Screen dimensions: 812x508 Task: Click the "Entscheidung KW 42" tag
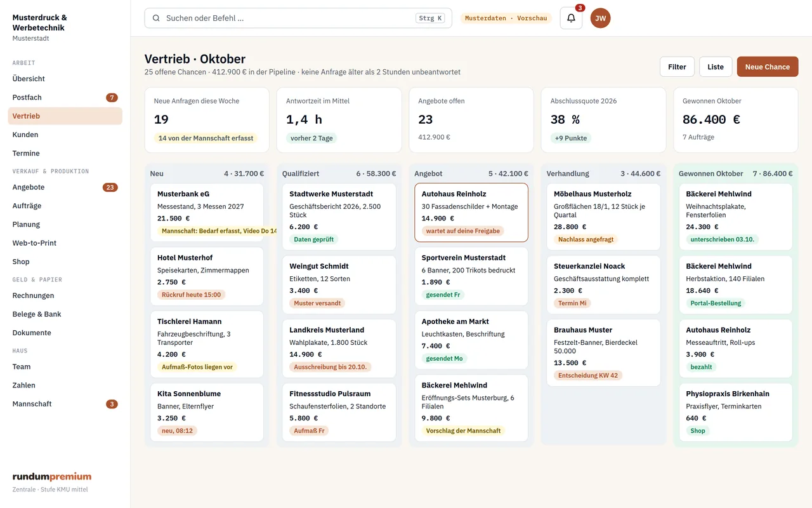click(x=588, y=375)
